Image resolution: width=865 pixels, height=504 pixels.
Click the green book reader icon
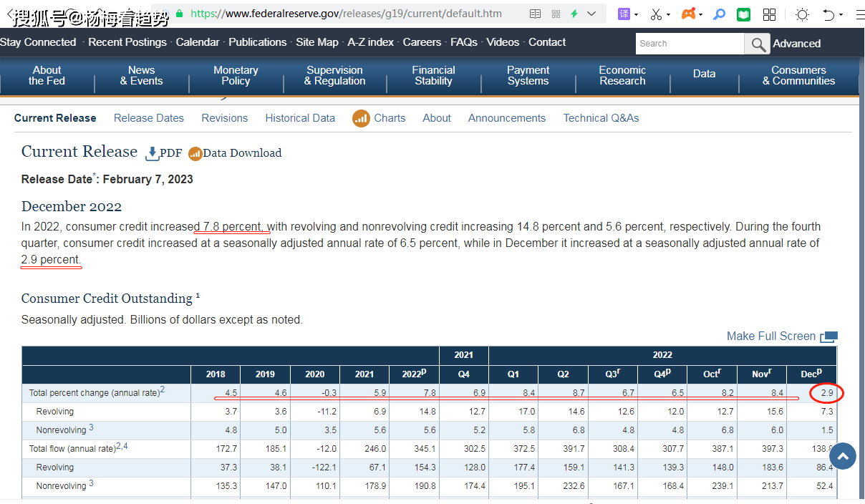point(743,14)
